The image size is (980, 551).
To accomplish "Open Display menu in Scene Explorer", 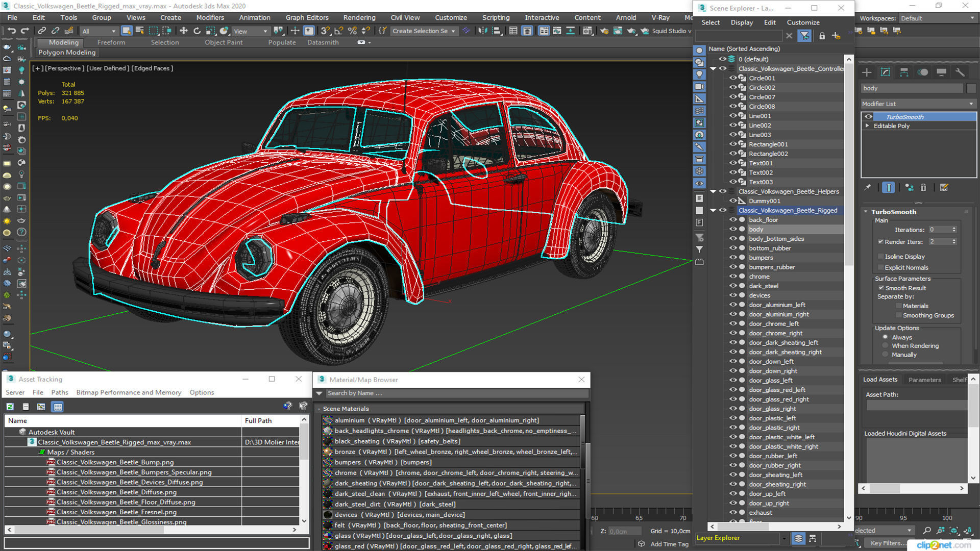I will pyautogui.click(x=742, y=22).
